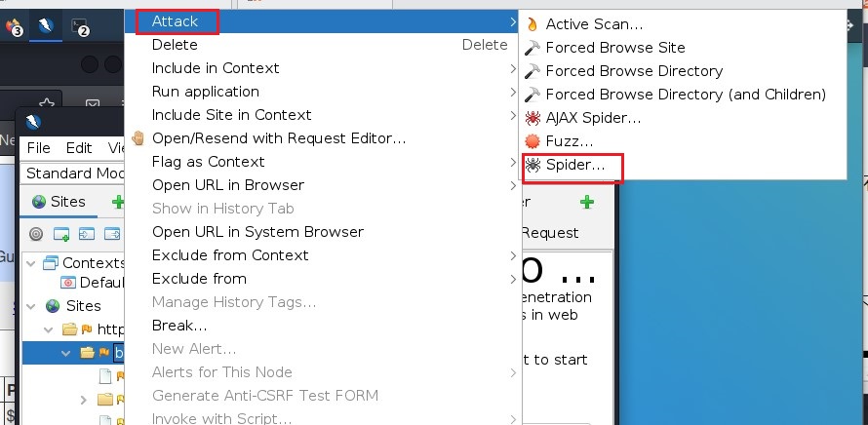Select Open URL in System Browser

[x=257, y=232]
